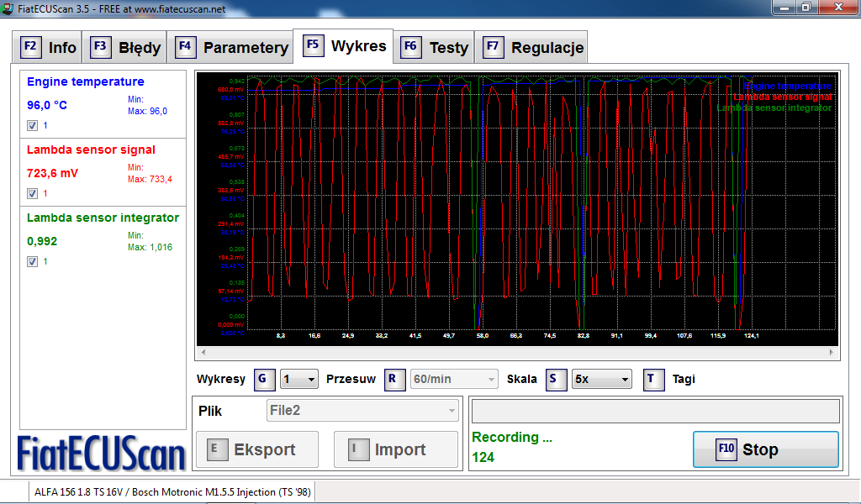Click the F3 key icon on Błędy tab

(x=100, y=47)
